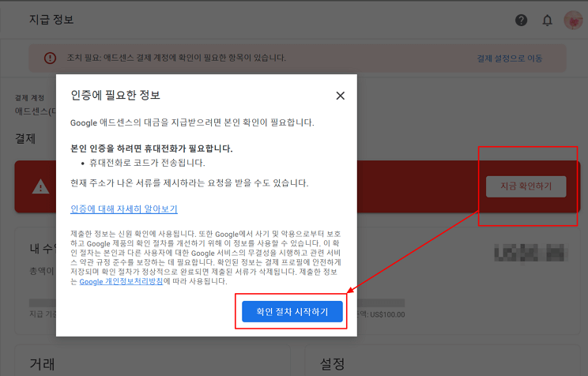Screen dimensions: 588x376
Task: Click the warning triangle icon in red banner
Action: tap(40, 186)
